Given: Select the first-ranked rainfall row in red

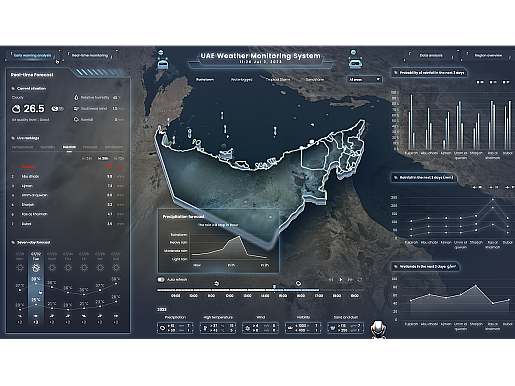Looking at the screenshot, I should (68, 167).
